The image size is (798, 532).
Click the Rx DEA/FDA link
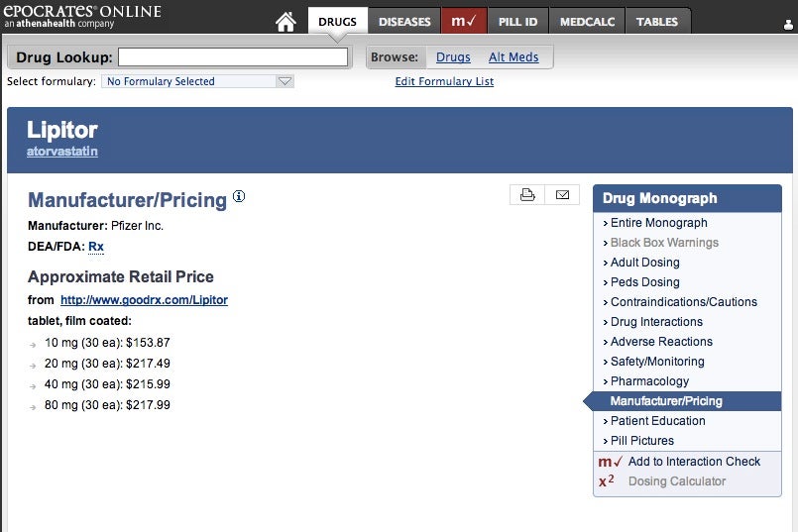coord(96,246)
